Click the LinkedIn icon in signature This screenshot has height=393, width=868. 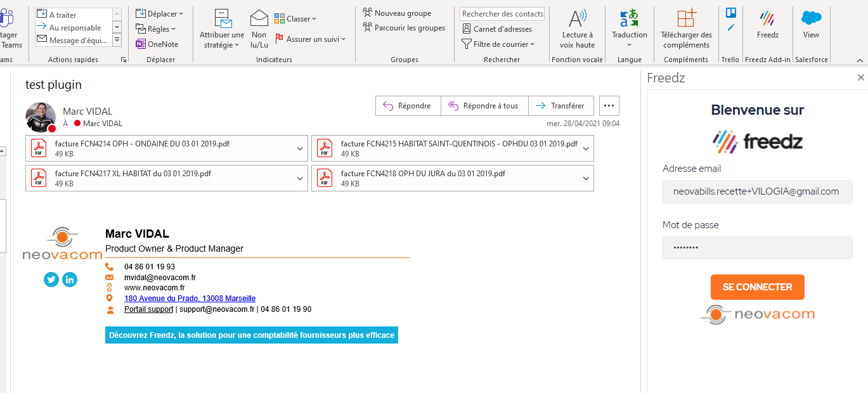point(70,279)
